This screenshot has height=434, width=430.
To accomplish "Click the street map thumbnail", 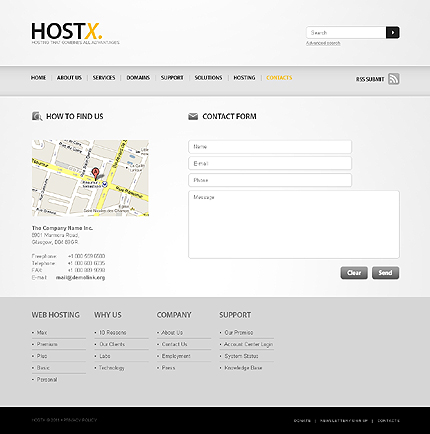I will coord(90,178).
